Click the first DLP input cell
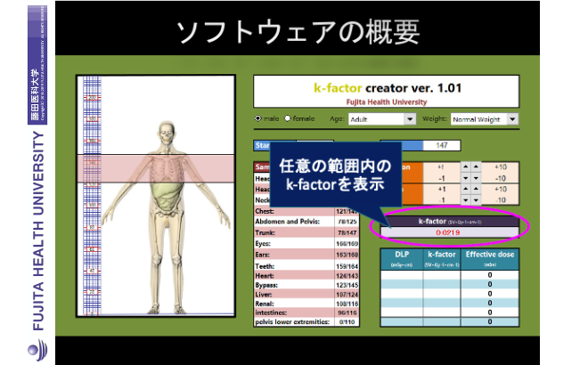 pyautogui.click(x=401, y=274)
